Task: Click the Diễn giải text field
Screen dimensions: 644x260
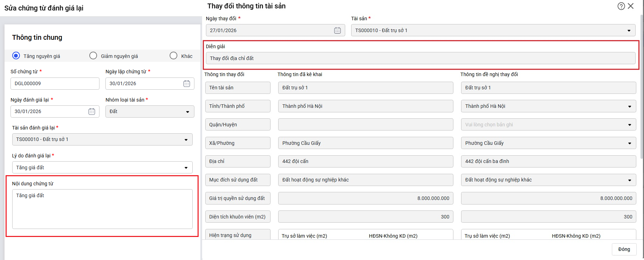Action: (420, 58)
